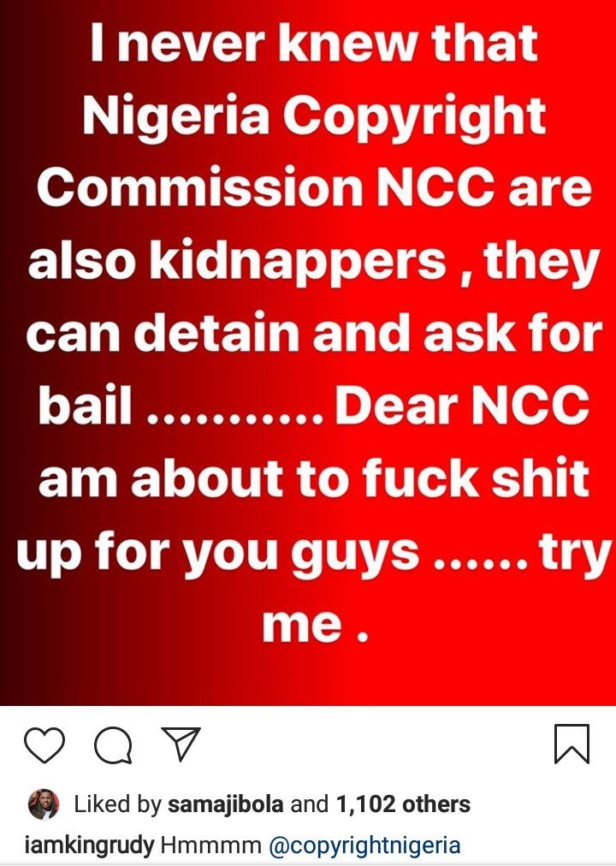Save the post with the bookmark icon

tap(572, 744)
